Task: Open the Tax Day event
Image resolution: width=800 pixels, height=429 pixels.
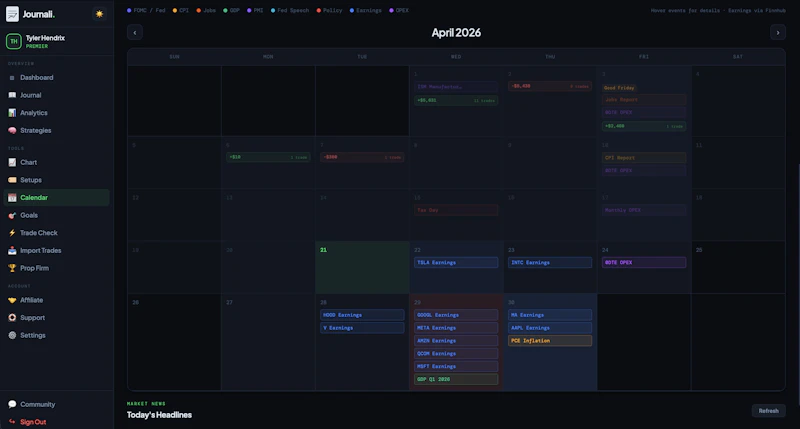Action: point(456,210)
